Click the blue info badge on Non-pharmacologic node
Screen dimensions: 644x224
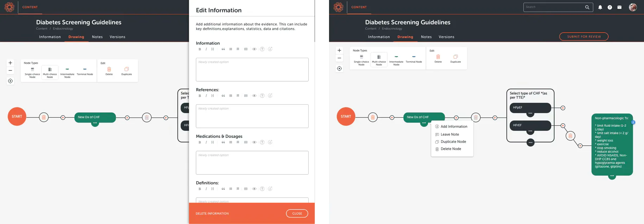point(633,123)
